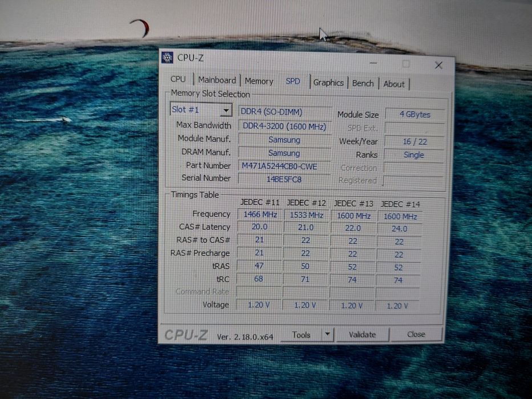Click the tRAS 50 cell

pyautogui.click(x=306, y=267)
